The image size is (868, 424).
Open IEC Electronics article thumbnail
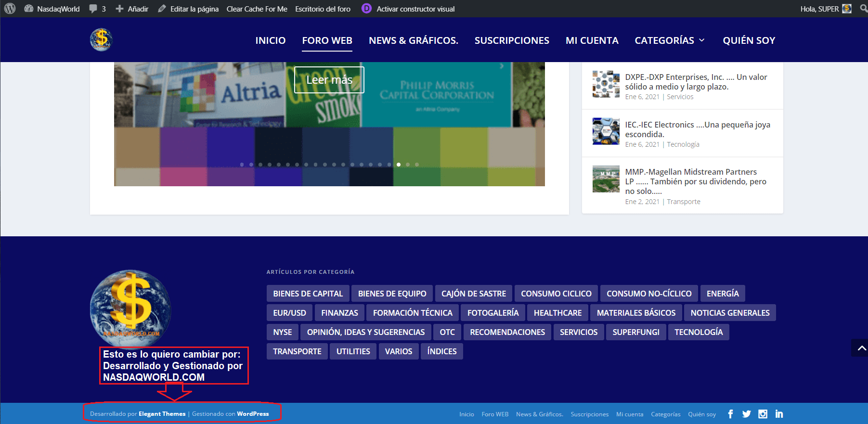(x=606, y=131)
